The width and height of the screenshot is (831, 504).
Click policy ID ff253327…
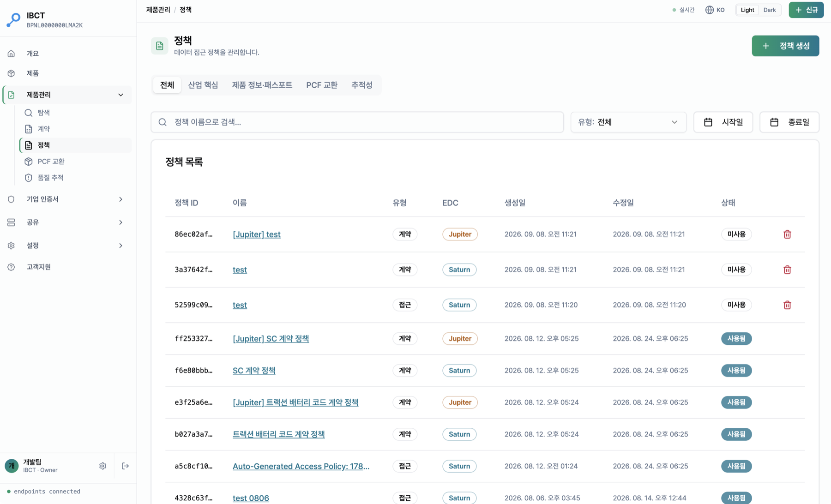point(193,339)
